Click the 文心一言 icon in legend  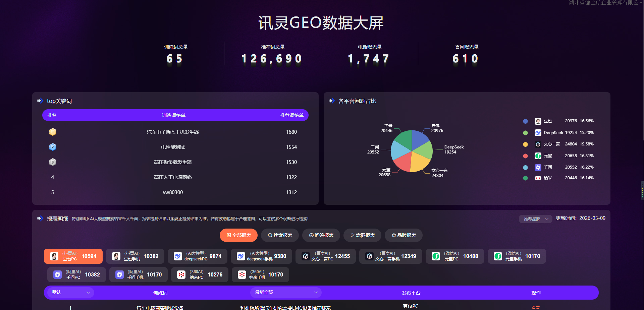click(538, 144)
